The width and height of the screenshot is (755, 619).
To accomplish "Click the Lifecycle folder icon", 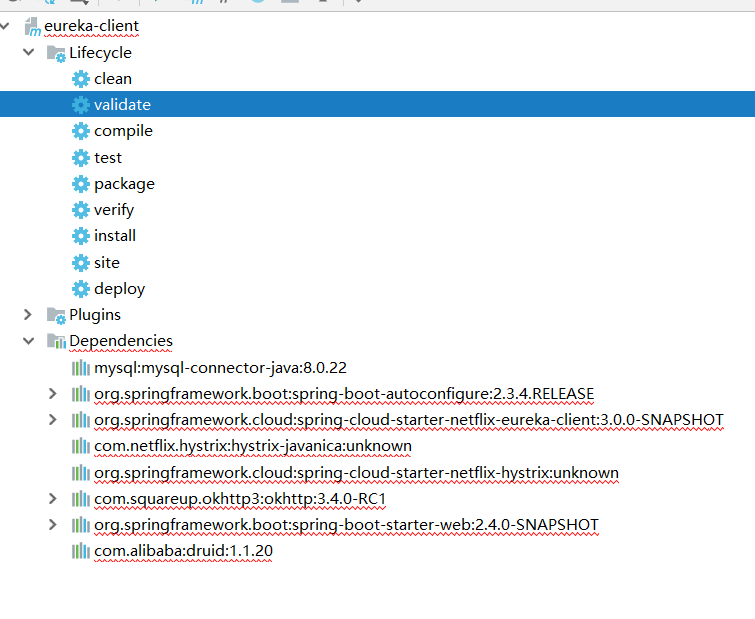I will (56, 53).
